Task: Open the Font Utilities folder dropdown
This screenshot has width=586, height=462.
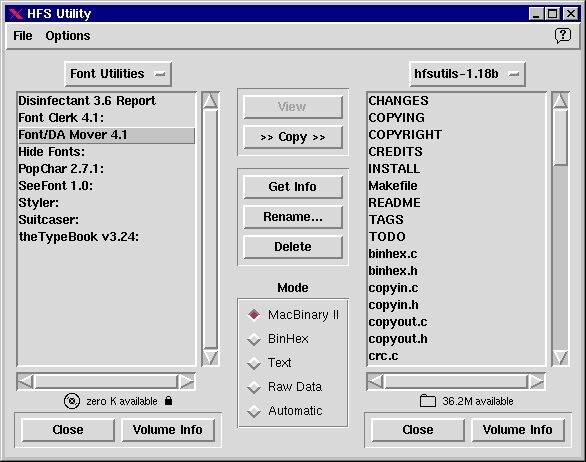Action: tap(118, 74)
